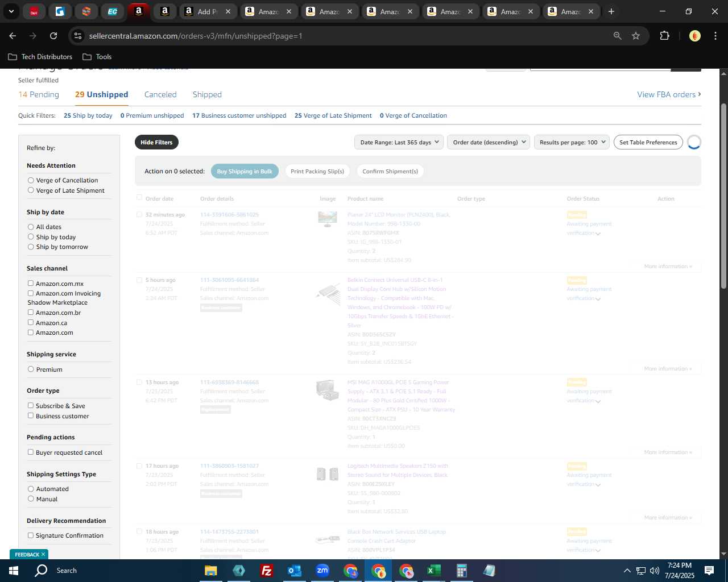728x582 pixels.
Task: Expand status details for order 111-3860903-1581027
Action: 598,485
